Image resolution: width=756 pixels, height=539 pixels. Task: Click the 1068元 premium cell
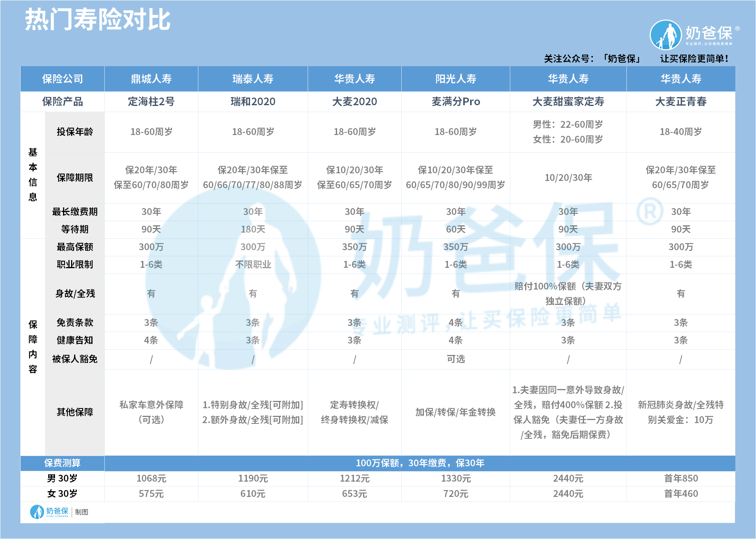pos(151,478)
